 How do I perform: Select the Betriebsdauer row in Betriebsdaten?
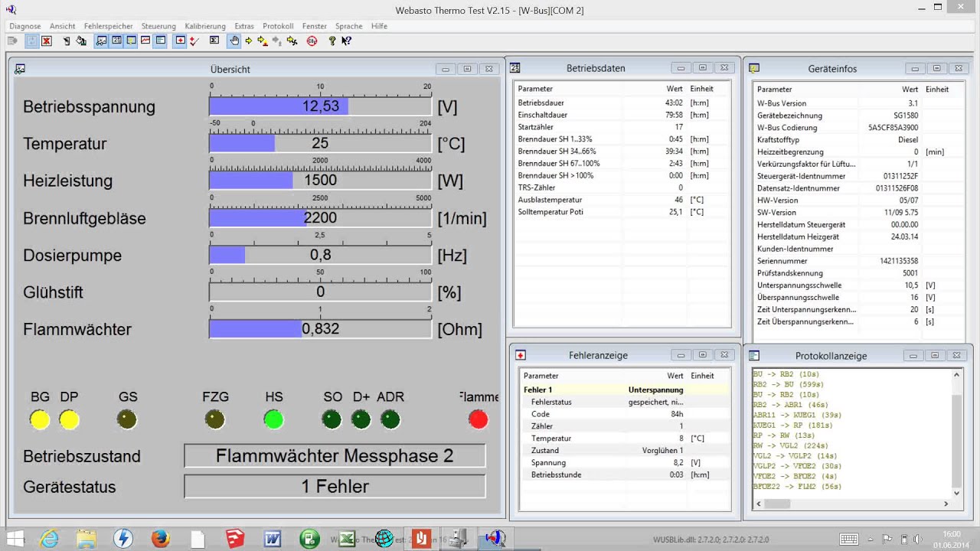622,103
